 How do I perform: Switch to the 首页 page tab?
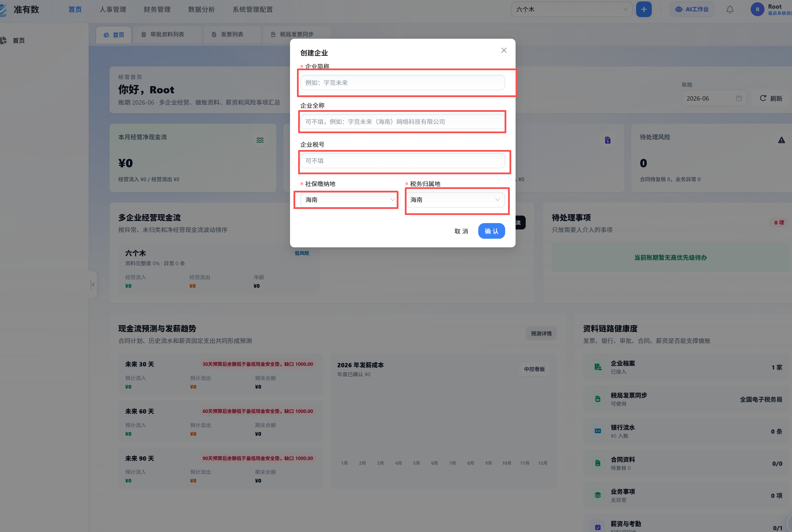coord(114,35)
